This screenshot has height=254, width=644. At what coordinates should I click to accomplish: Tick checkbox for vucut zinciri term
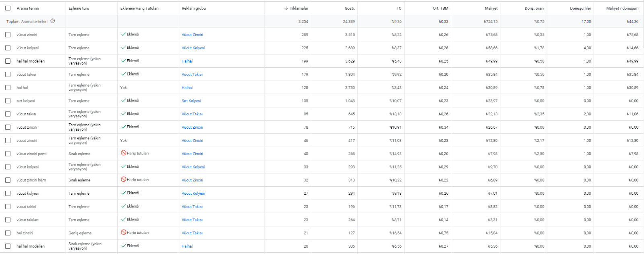coord(8,140)
